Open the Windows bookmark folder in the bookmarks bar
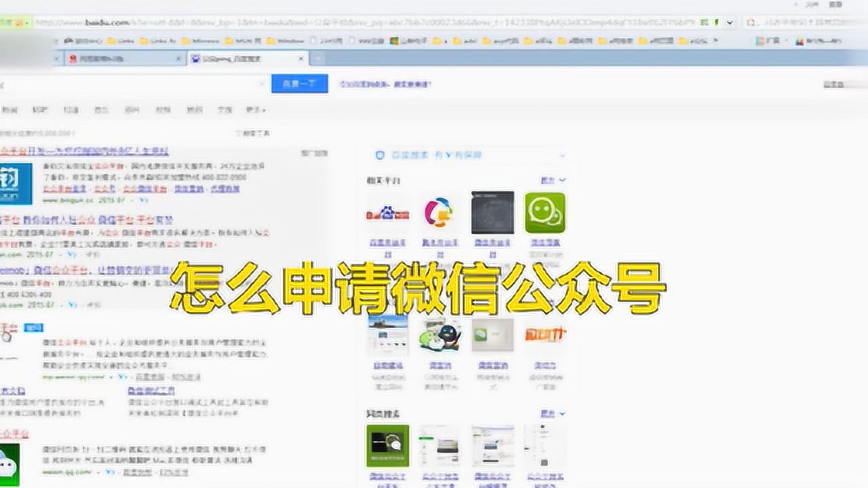 coord(286,41)
